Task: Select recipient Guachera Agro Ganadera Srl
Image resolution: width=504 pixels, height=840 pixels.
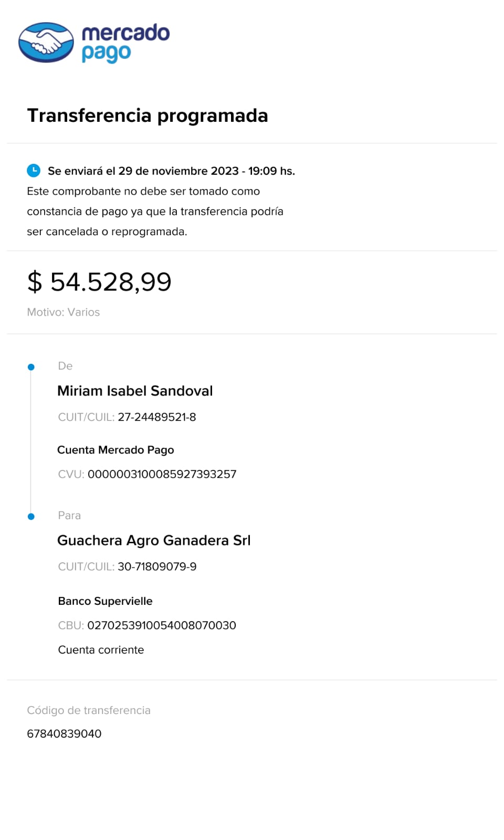Action: (x=154, y=540)
